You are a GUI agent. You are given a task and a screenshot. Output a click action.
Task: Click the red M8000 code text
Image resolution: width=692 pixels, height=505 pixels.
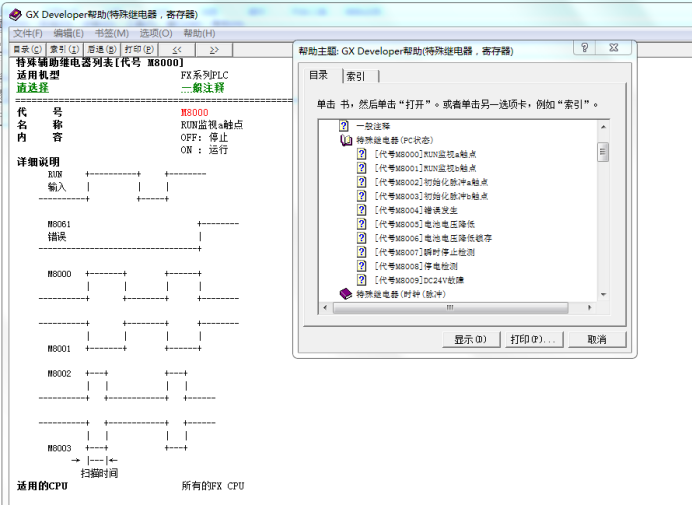pos(195,113)
